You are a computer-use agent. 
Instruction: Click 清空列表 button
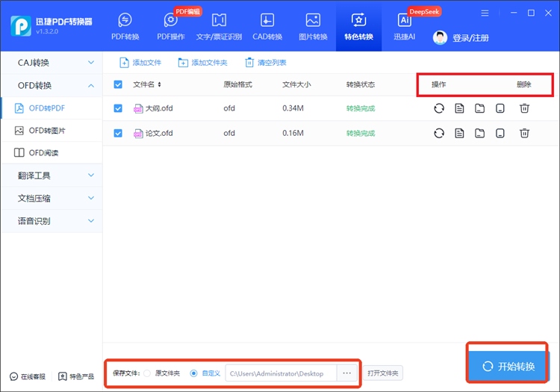point(266,63)
